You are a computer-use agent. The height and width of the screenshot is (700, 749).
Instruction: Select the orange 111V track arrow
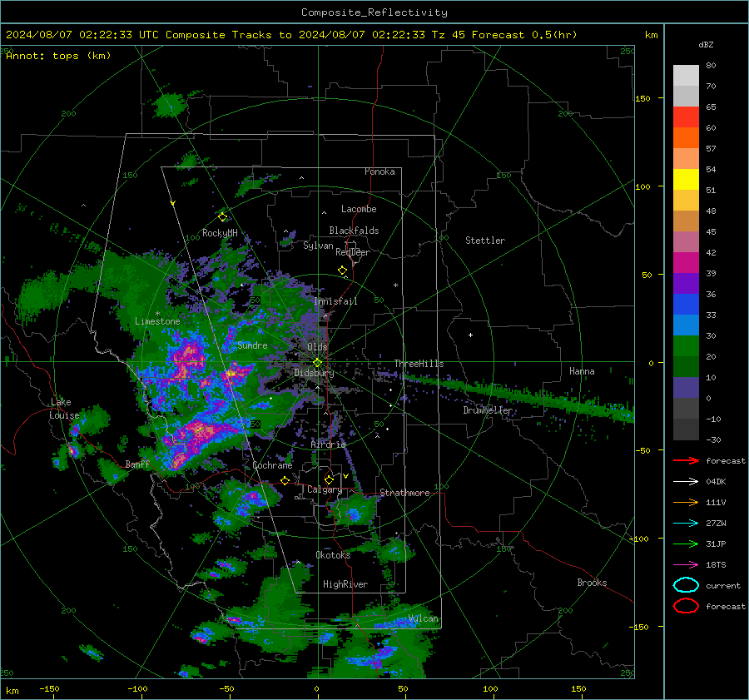[x=686, y=502]
